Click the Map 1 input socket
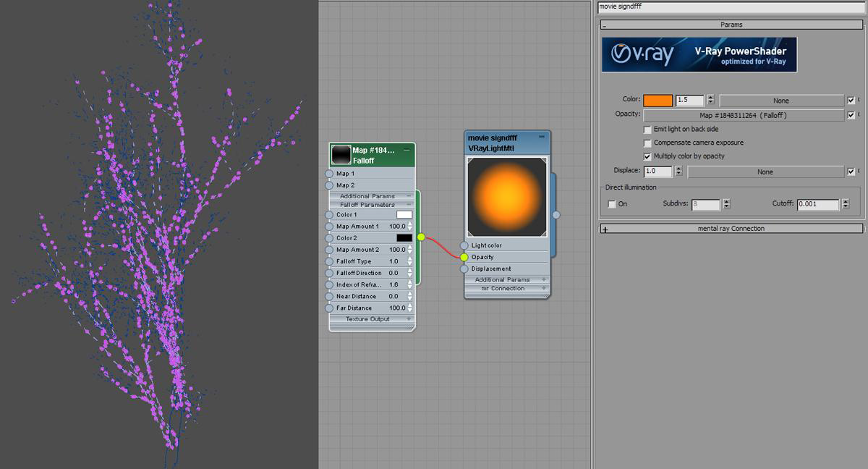This screenshot has width=868, height=469. 329,174
